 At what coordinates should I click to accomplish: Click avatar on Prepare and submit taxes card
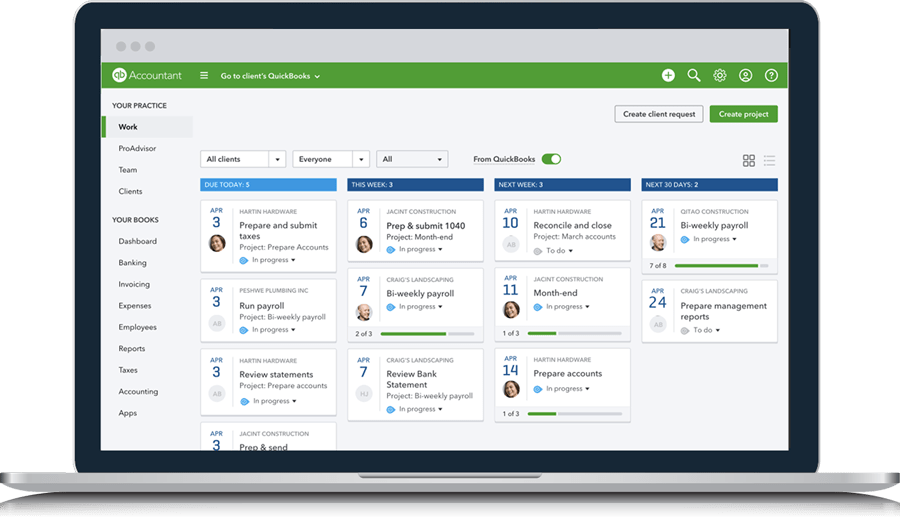tap(217, 243)
